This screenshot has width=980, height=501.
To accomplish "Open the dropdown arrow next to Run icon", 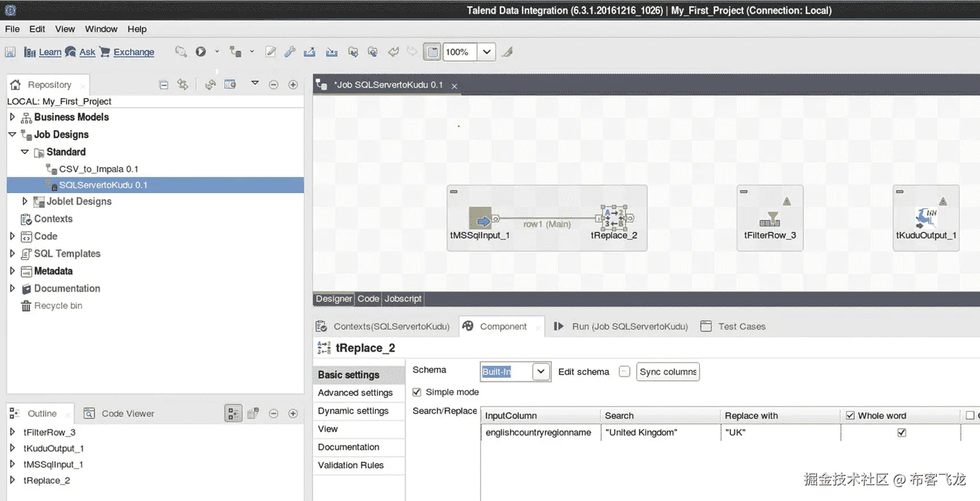I will (216, 52).
